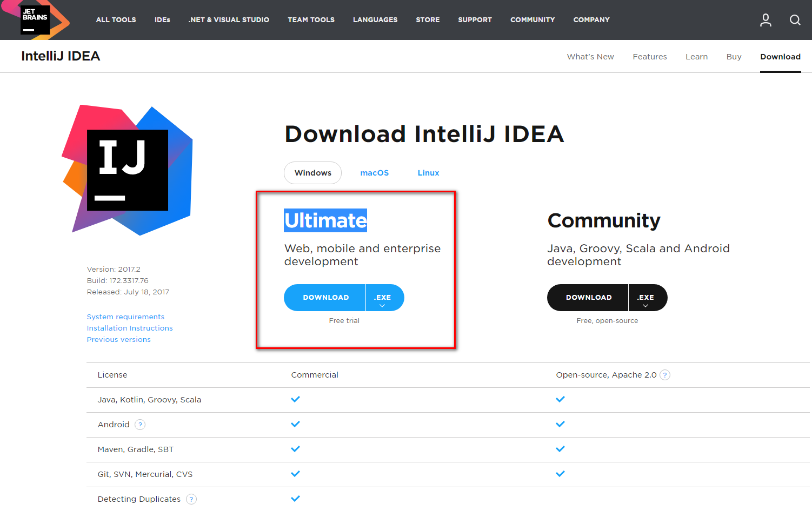Download the Community edition
This screenshot has width=812, height=511.
coord(588,298)
